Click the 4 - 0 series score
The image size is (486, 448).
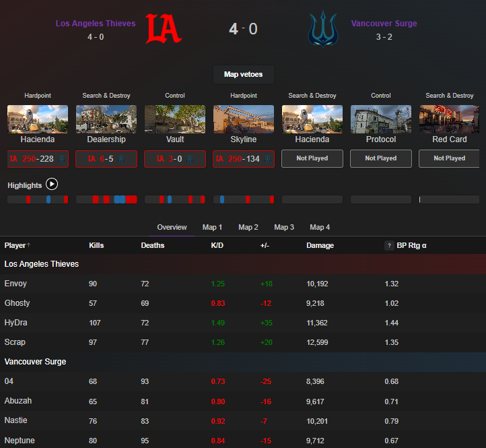click(243, 29)
